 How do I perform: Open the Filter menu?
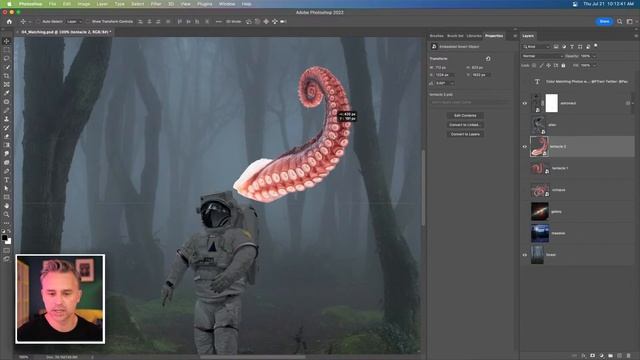point(156,4)
